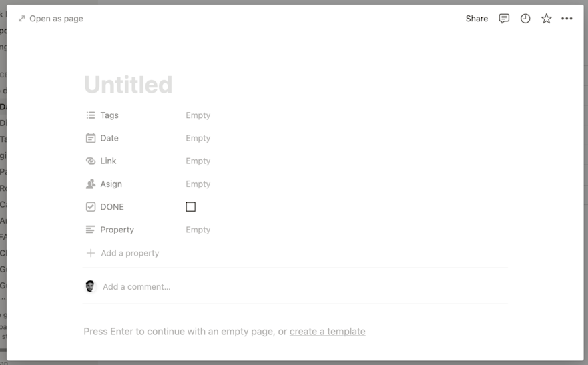The height and width of the screenshot is (365, 588).
Task: Click Add a property
Action: point(123,253)
